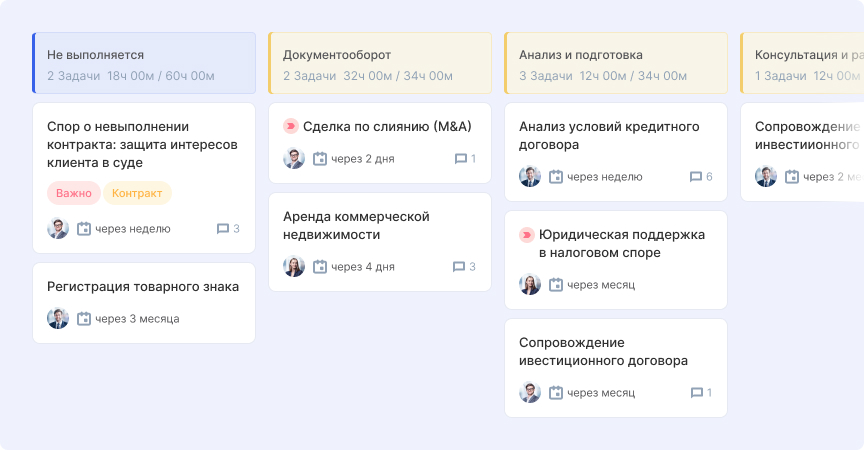Open 'Юридическая поддержка в налоговом споре' task
Image resolution: width=864 pixels, height=450 pixels.
[621, 244]
